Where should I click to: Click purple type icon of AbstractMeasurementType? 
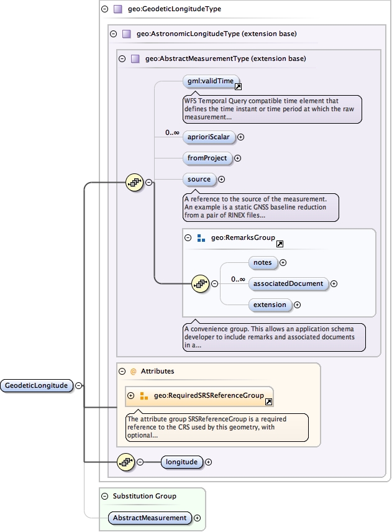click(x=135, y=58)
